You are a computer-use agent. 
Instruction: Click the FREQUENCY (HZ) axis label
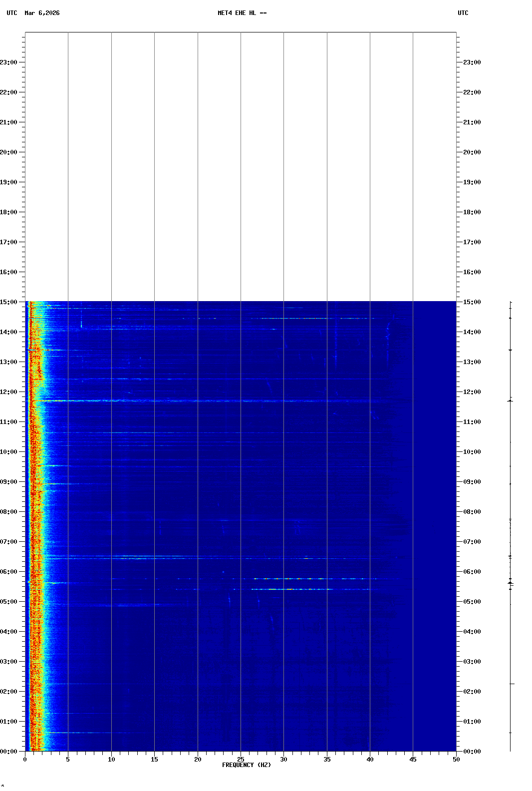click(246, 765)
